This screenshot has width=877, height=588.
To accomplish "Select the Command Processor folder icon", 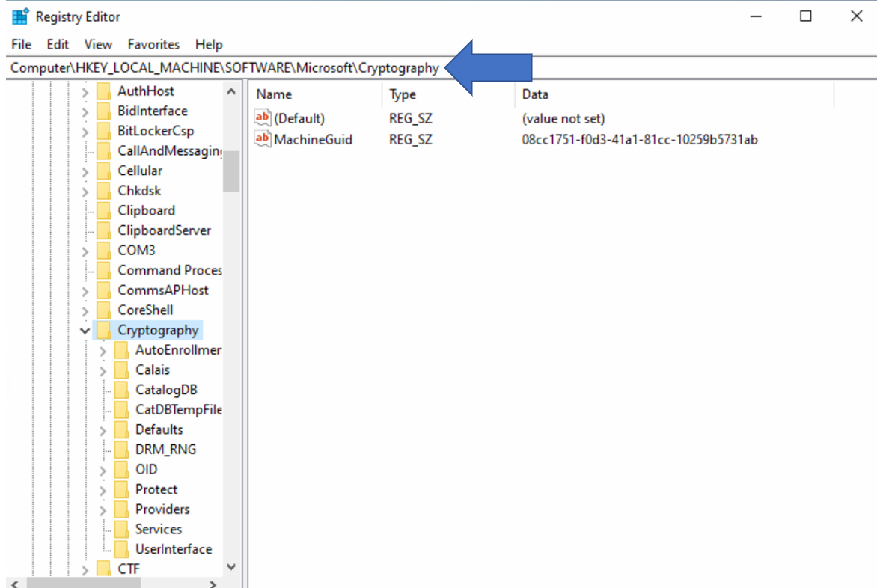I will click(x=103, y=271).
